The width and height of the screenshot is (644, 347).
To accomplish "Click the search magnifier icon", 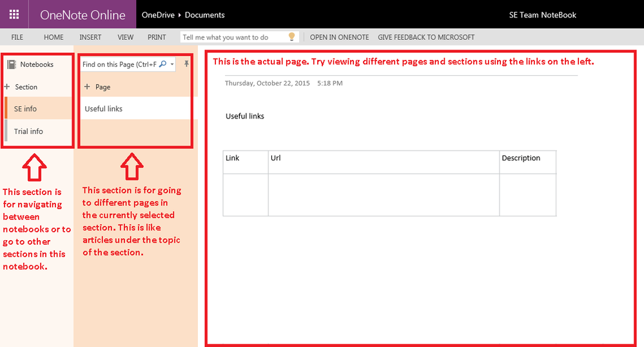I will (163, 64).
